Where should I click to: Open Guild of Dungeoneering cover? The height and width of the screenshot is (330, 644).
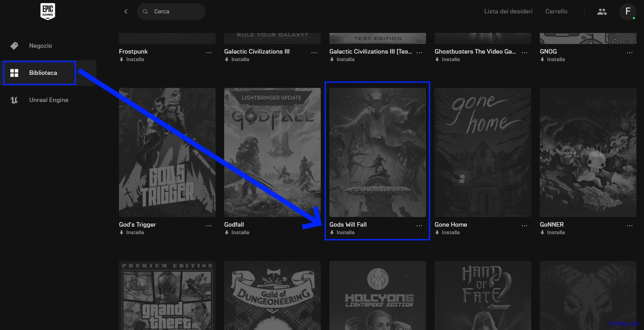click(x=272, y=295)
